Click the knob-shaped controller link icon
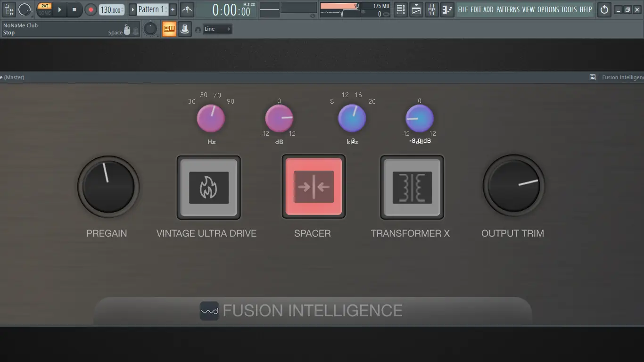This screenshot has height=362, width=644. tap(185, 29)
